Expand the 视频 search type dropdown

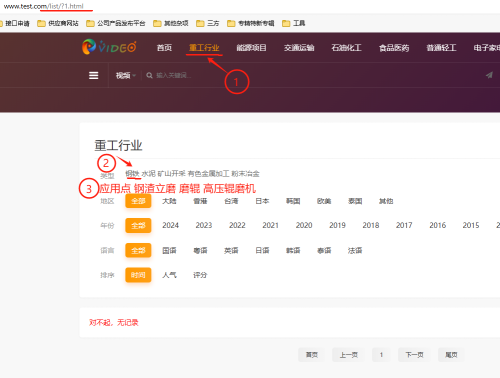[126, 76]
